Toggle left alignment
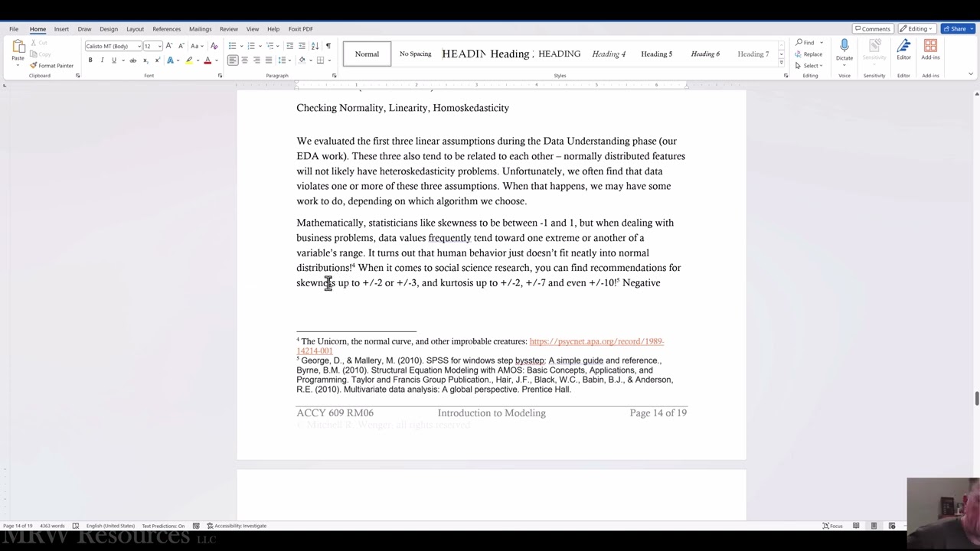Viewport: 980px width, 551px height. [x=233, y=60]
